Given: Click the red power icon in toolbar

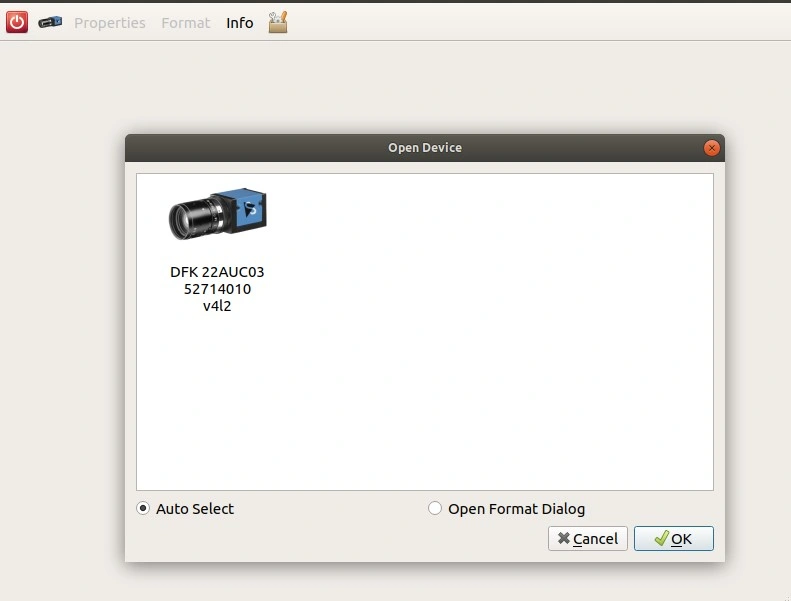Looking at the screenshot, I should 17,22.
